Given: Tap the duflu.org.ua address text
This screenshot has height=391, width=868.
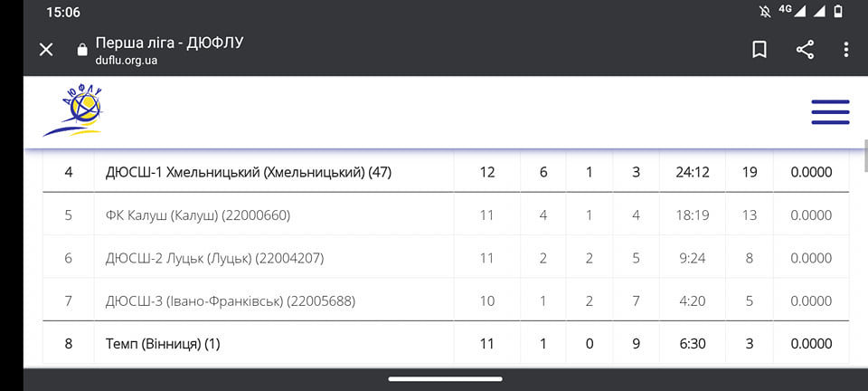Looking at the screenshot, I should pyautogui.click(x=127, y=61).
